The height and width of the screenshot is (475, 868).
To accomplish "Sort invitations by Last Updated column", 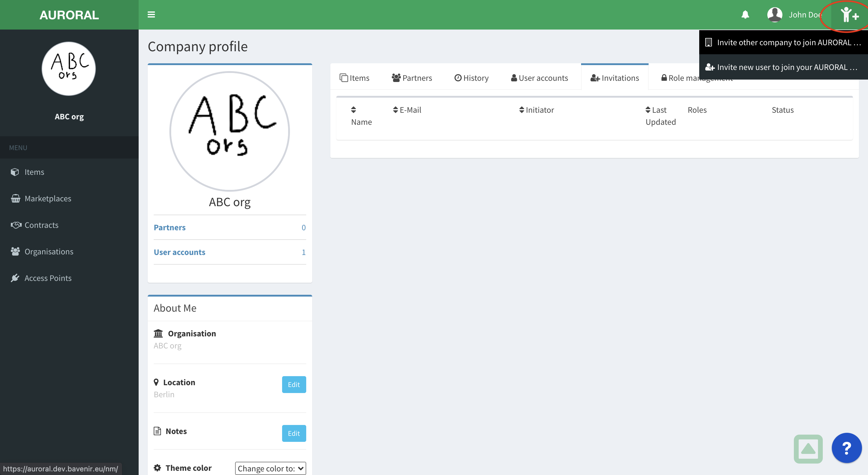I will [660, 116].
